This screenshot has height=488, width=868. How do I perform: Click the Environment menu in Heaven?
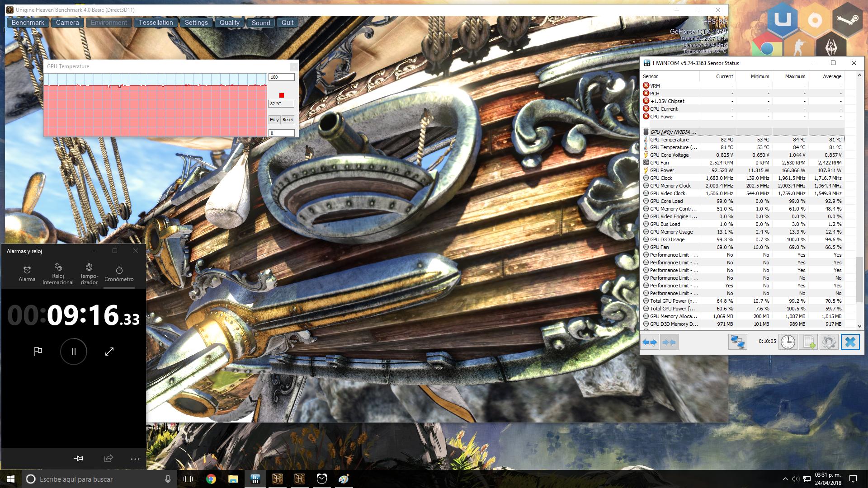coord(109,23)
